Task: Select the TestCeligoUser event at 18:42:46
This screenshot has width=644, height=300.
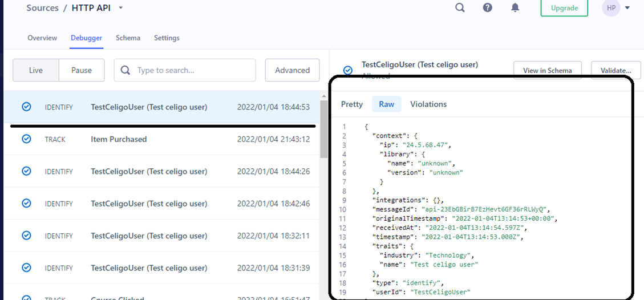Action: pyautogui.click(x=161, y=204)
